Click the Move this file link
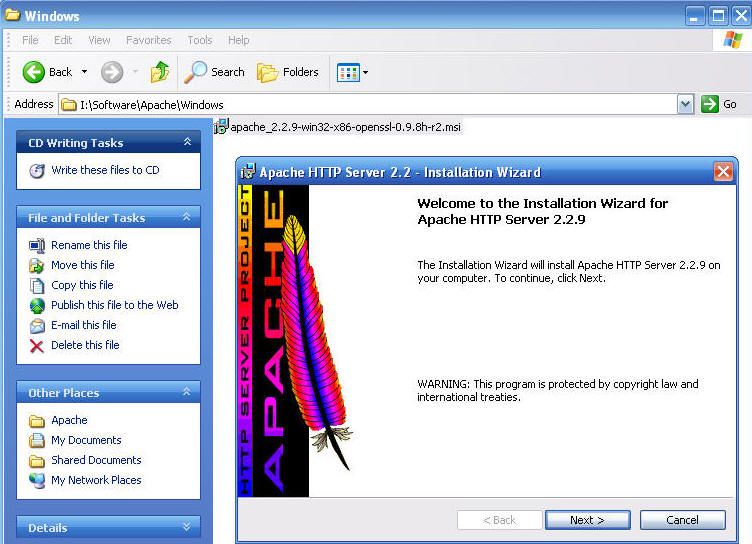The height and width of the screenshot is (544, 752). pyautogui.click(x=83, y=265)
